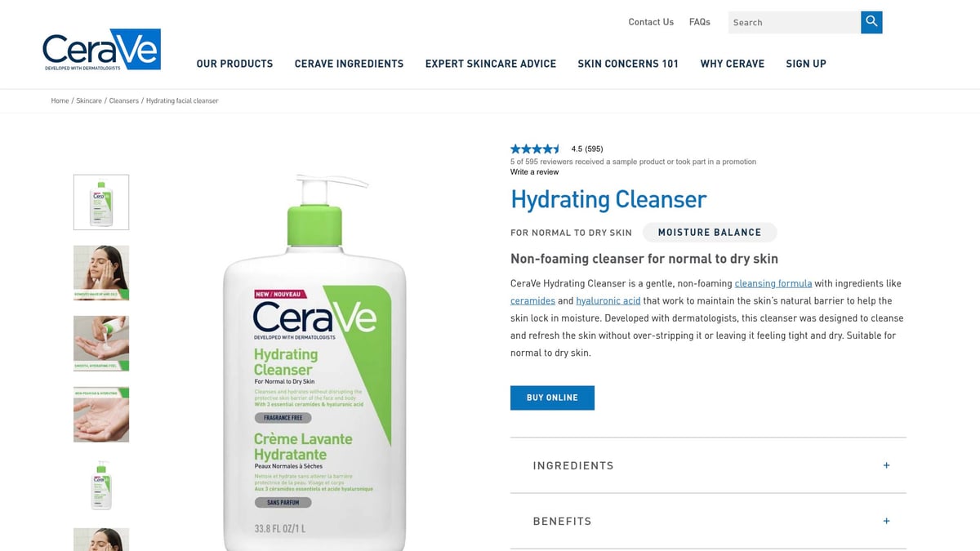Click the CeraVe logo to return home
Image resolution: width=980 pixels, height=551 pixels.
(100, 49)
